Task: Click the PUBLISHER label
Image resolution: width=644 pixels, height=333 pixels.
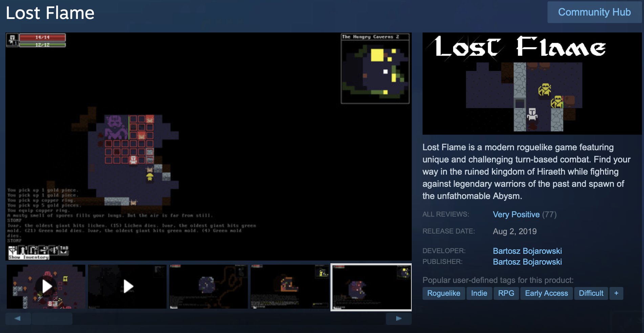Action: tap(442, 262)
